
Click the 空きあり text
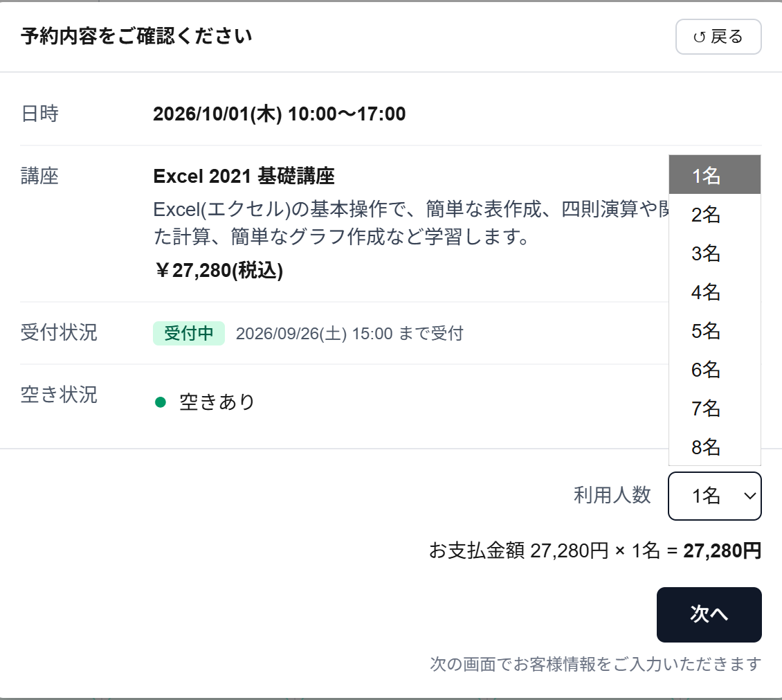[x=217, y=402]
